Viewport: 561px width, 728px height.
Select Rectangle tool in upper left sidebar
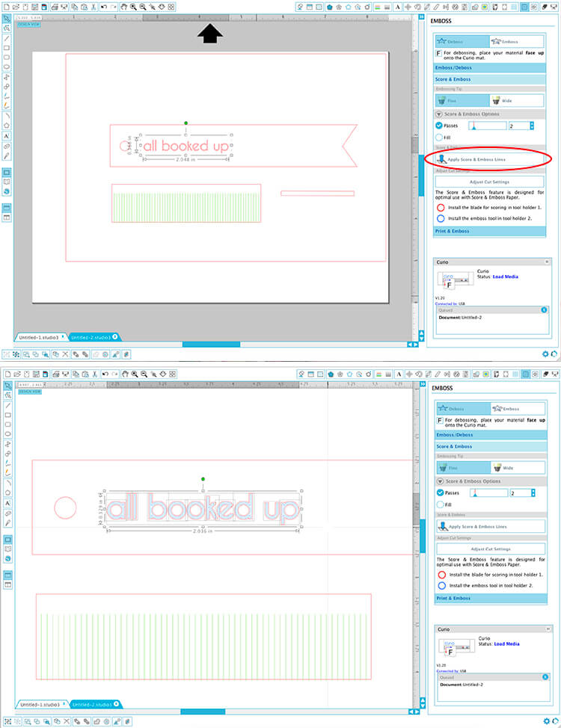coord(7,48)
